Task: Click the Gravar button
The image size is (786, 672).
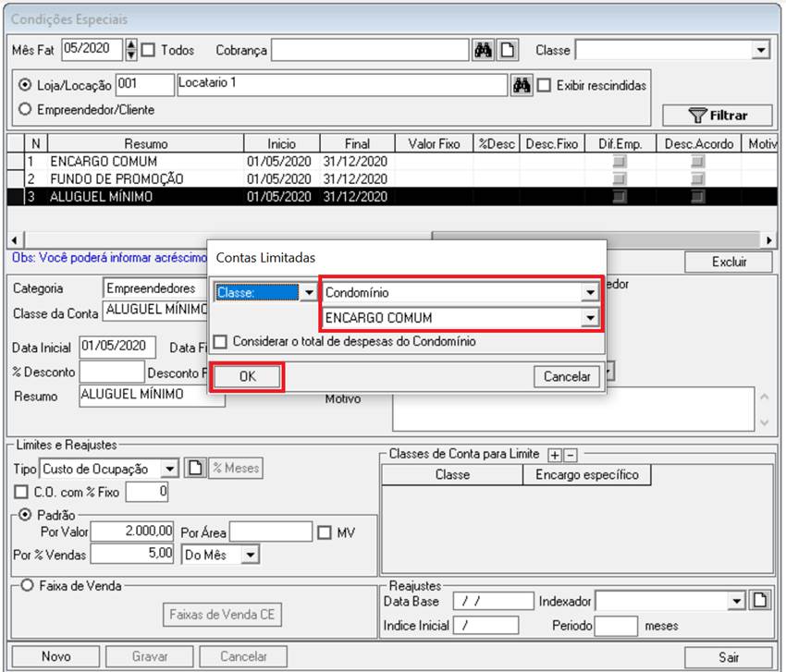Action: [x=150, y=656]
